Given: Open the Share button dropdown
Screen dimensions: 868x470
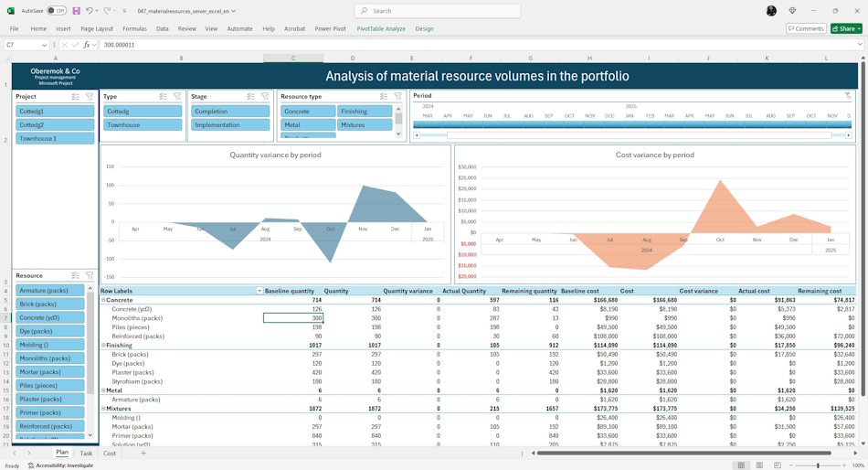Looking at the screenshot, I should point(859,28).
